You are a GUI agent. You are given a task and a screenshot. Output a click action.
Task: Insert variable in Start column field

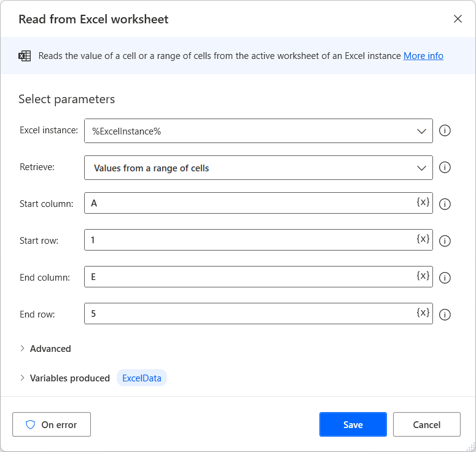point(423,202)
